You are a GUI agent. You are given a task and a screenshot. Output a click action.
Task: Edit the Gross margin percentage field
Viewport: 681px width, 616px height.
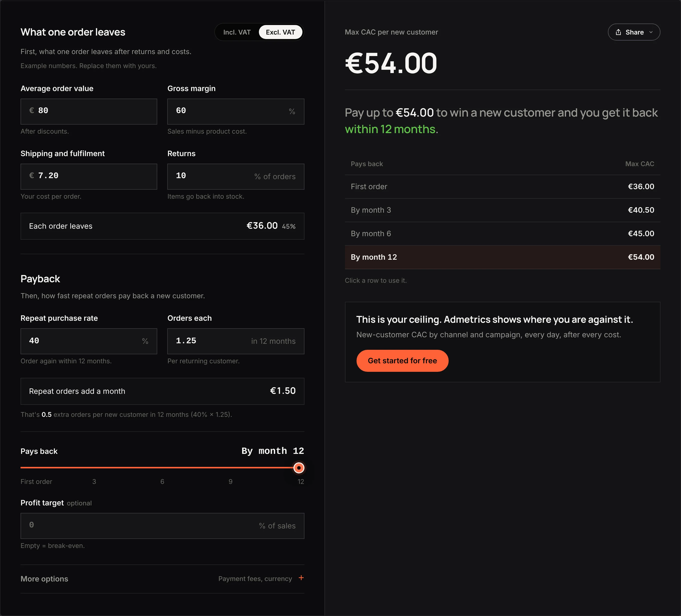[236, 111]
